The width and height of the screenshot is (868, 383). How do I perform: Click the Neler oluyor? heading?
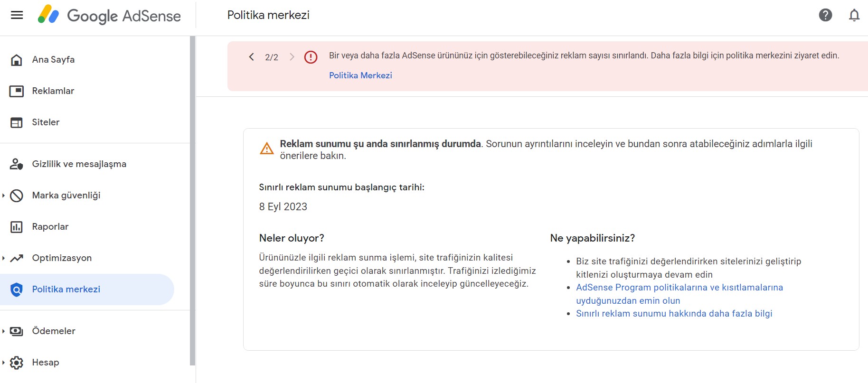tap(292, 238)
